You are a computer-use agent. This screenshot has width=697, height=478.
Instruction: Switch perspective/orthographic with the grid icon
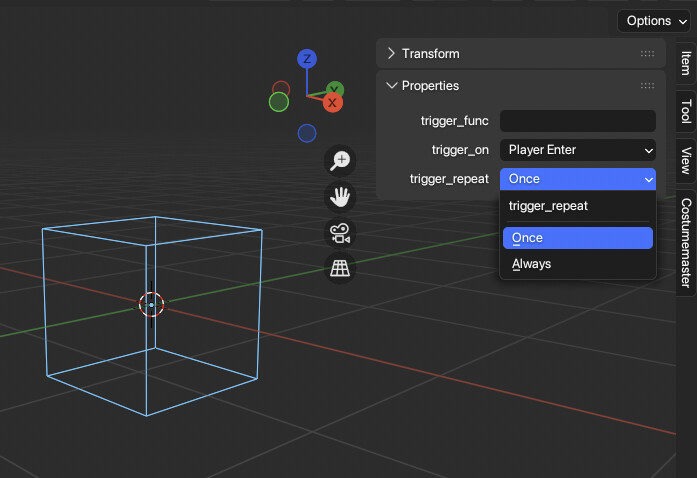(341, 268)
